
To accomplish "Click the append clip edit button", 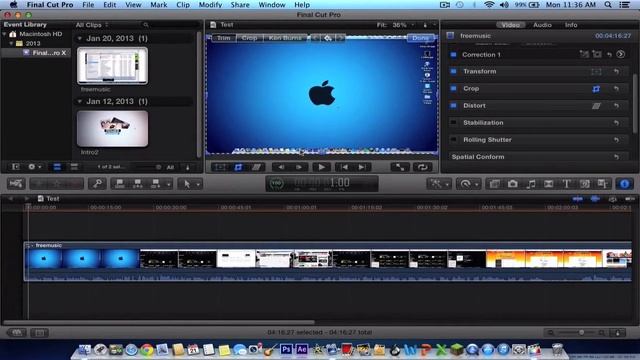I will point(156,184).
